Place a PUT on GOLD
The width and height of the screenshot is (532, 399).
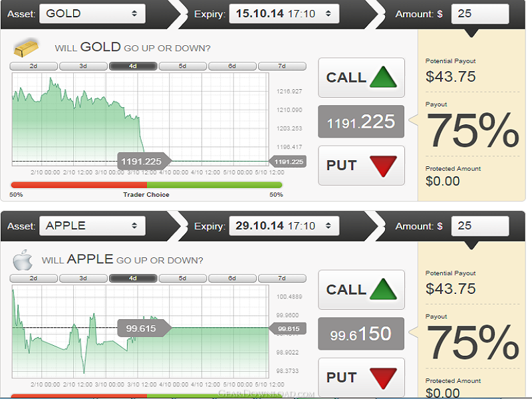point(361,166)
